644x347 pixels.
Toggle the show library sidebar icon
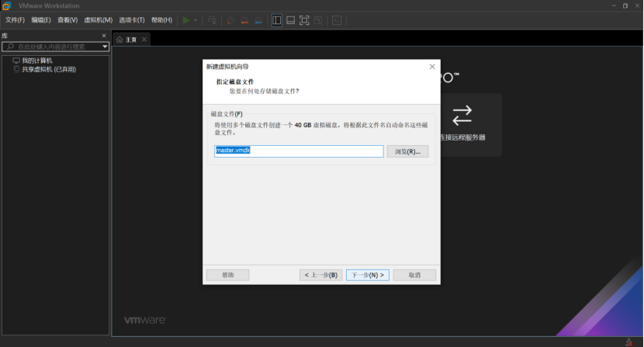coord(277,20)
